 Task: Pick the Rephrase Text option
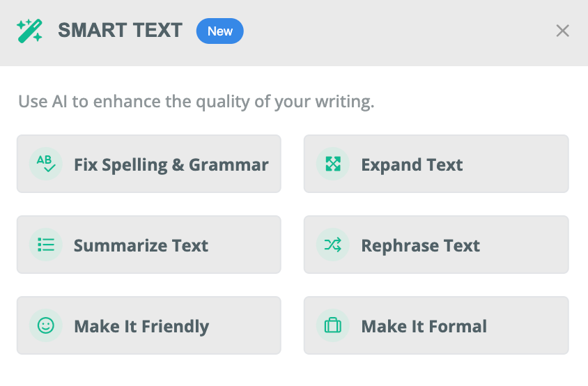tap(420, 246)
